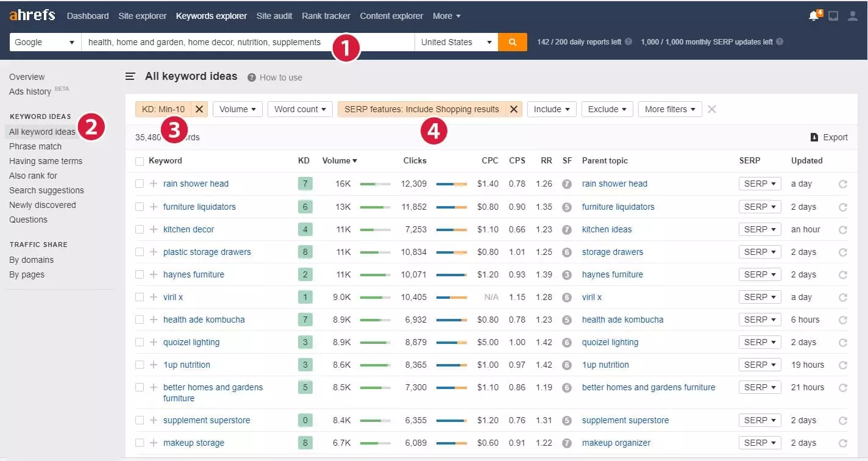
Task: Refresh the rain shower head row
Action: pos(843,184)
